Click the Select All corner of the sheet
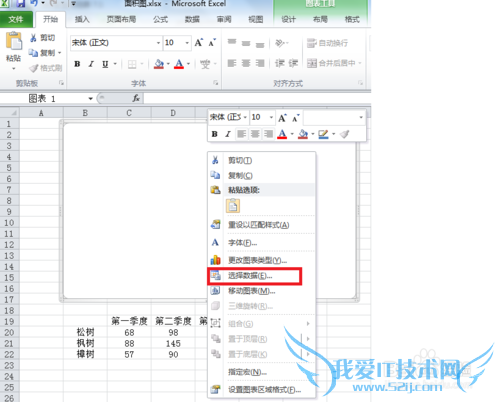The width and height of the screenshot is (500, 402). pos(10,113)
